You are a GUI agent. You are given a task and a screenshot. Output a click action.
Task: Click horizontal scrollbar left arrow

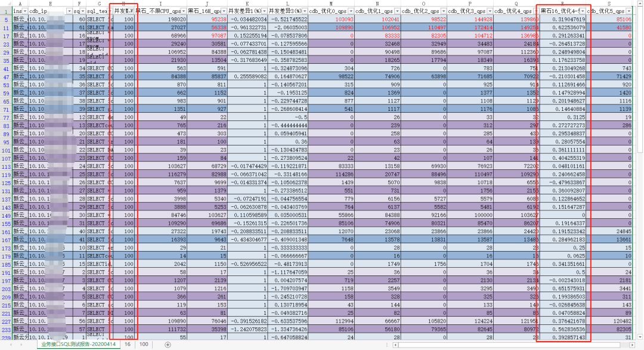point(395,345)
